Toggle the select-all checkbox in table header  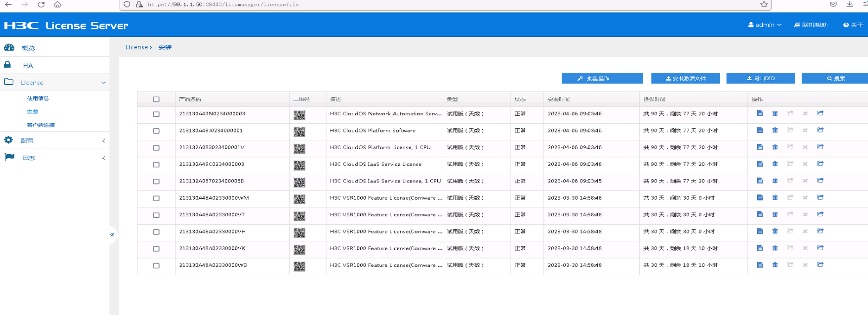pos(156,99)
